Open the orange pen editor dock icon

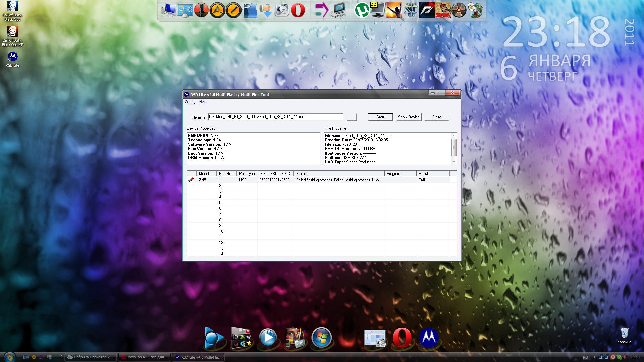point(233,10)
